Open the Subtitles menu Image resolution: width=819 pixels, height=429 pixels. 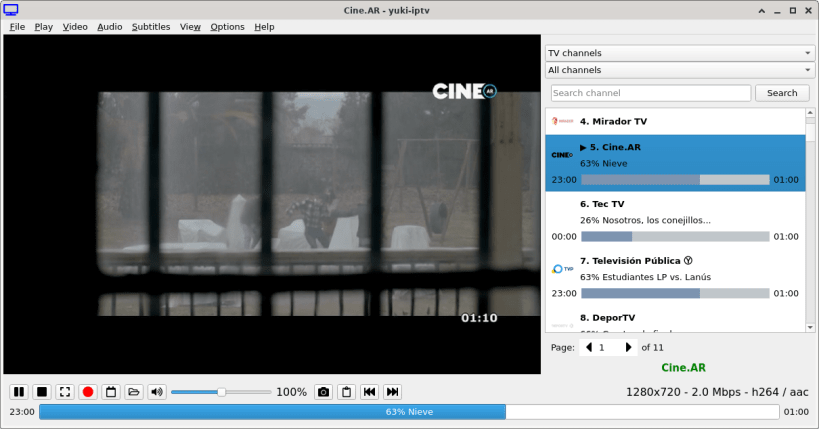click(x=151, y=27)
